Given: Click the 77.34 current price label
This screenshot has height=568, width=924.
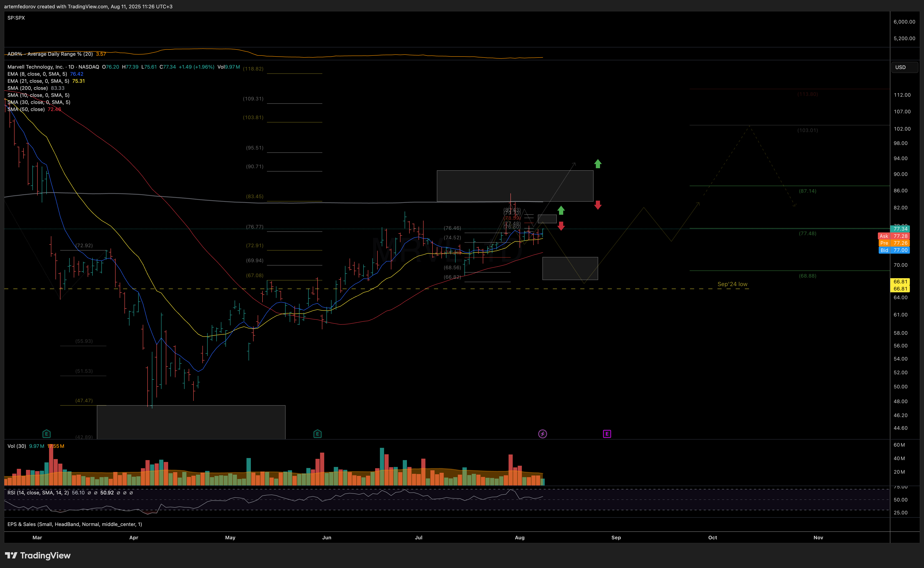Looking at the screenshot, I should pyautogui.click(x=900, y=229).
